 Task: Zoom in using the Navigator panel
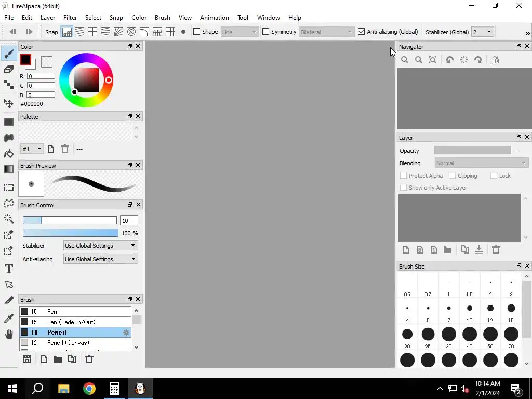click(404, 60)
